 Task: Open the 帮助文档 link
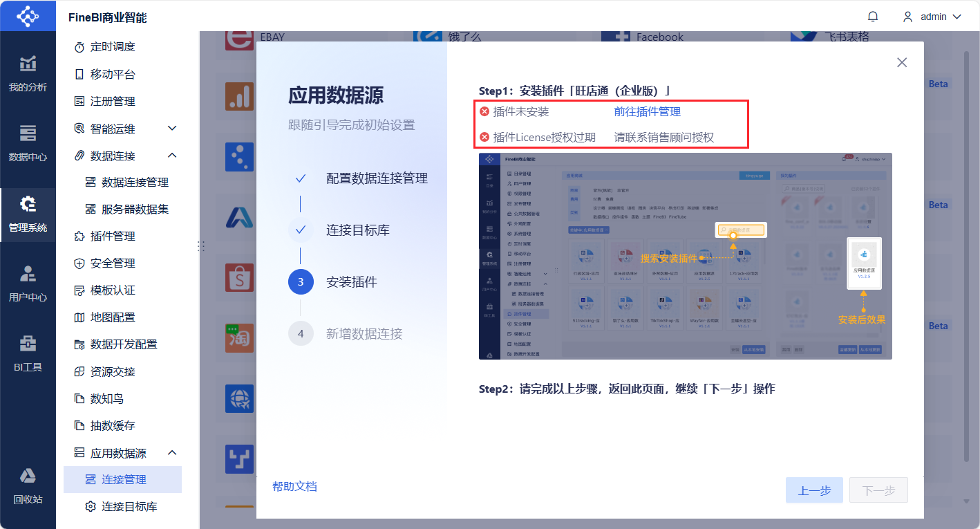(x=294, y=486)
